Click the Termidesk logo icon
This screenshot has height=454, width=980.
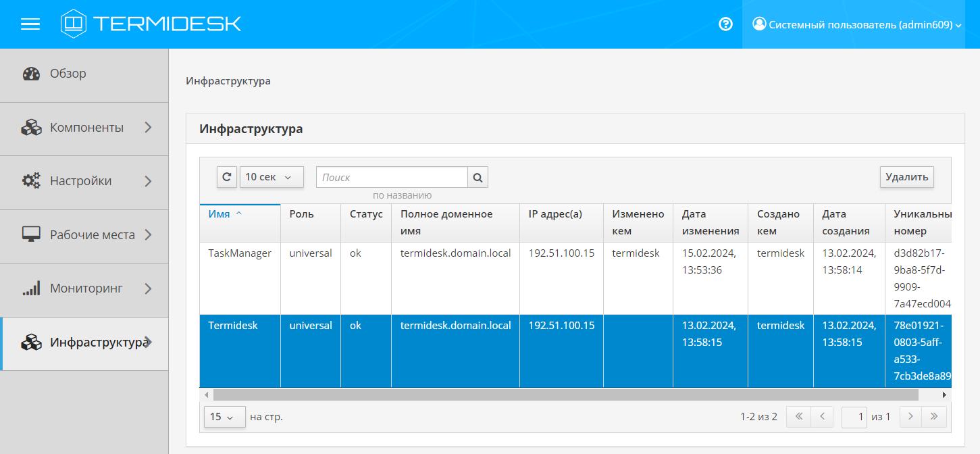point(74,24)
